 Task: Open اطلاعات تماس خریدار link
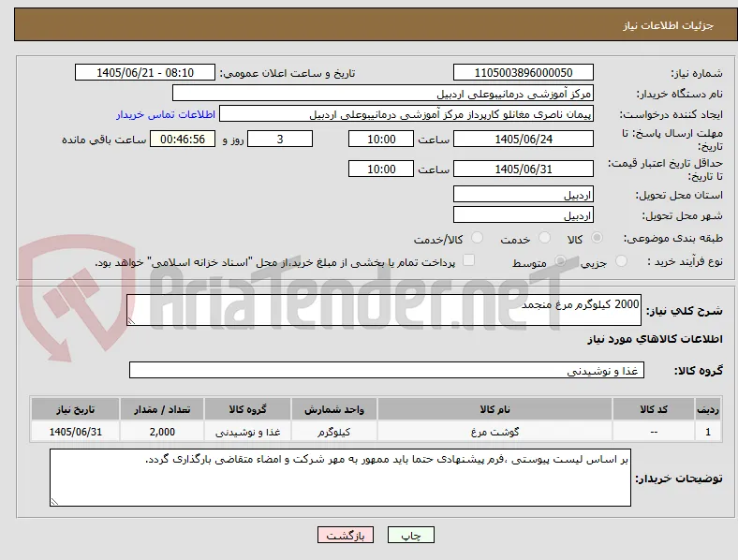tap(166, 114)
